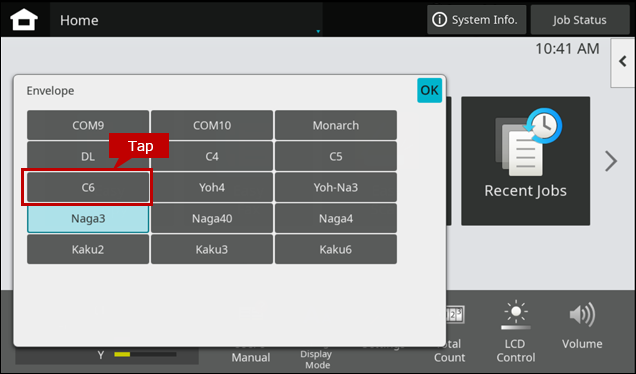Pick COM10 envelope size

coord(212,125)
